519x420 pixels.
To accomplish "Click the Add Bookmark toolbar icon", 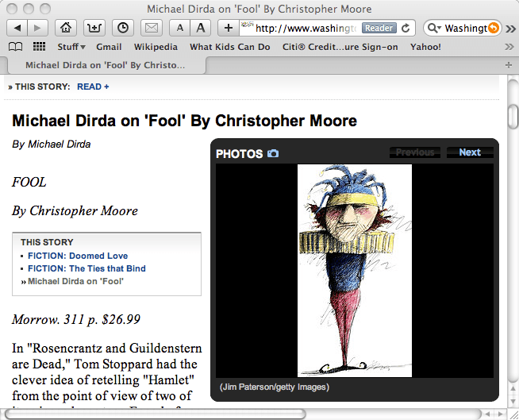I will pos(94,28).
